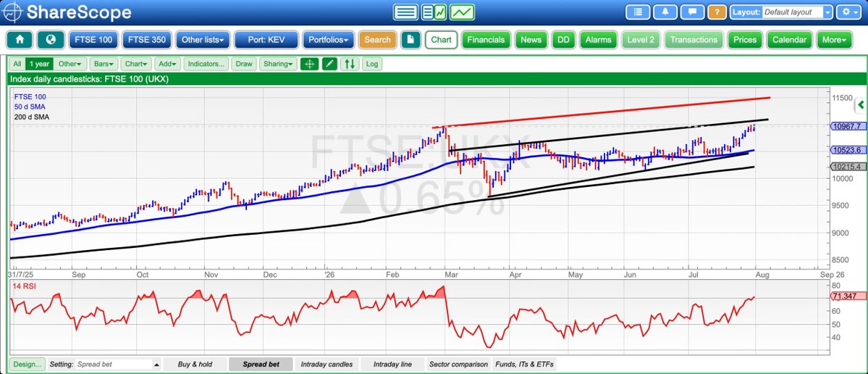
Task: Click the Layout name field
Action: [792, 12]
